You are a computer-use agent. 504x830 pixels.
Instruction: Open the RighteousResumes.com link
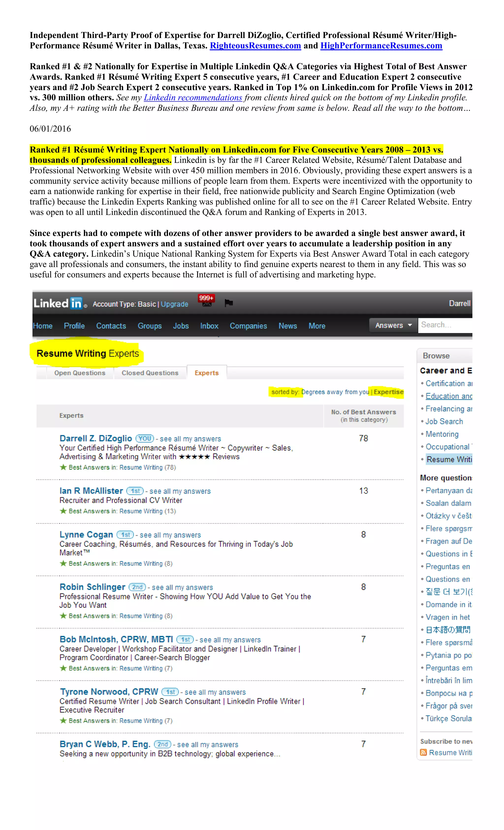tap(255, 46)
